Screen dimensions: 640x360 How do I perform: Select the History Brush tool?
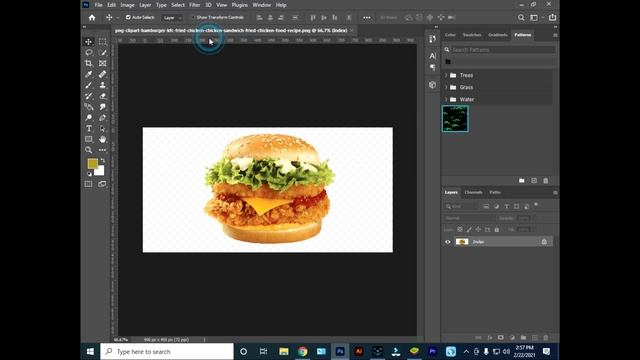pyautogui.click(x=89, y=96)
